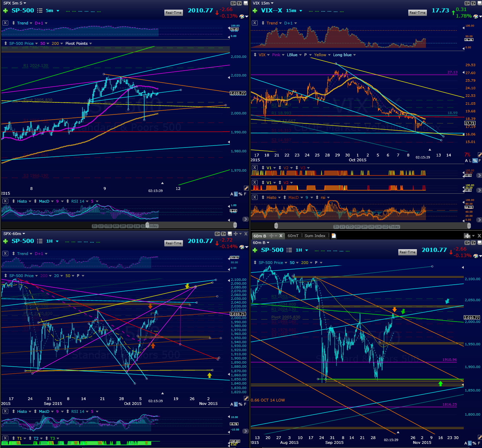Toggle the A auto scale in VIX chart

click(466, 161)
